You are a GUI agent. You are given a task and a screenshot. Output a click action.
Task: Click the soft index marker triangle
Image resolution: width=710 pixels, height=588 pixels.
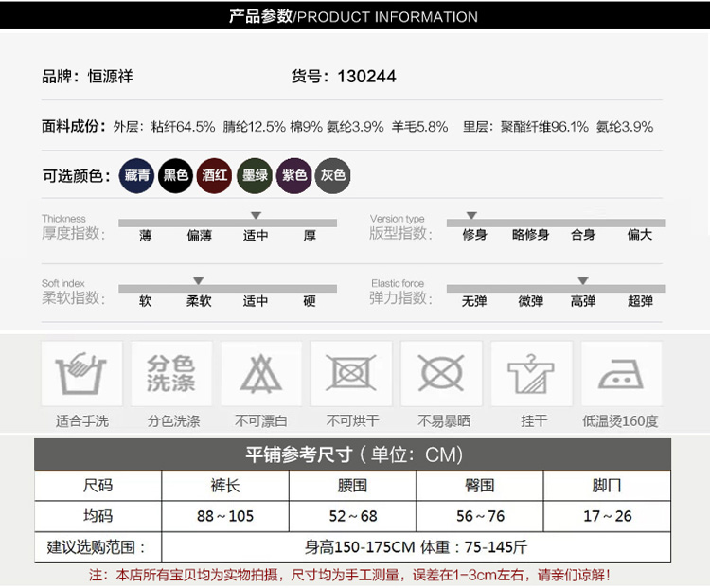[199, 281]
